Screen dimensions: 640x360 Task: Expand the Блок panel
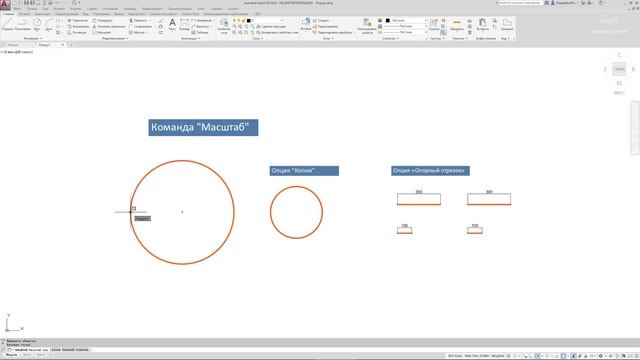click(x=328, y=38)
